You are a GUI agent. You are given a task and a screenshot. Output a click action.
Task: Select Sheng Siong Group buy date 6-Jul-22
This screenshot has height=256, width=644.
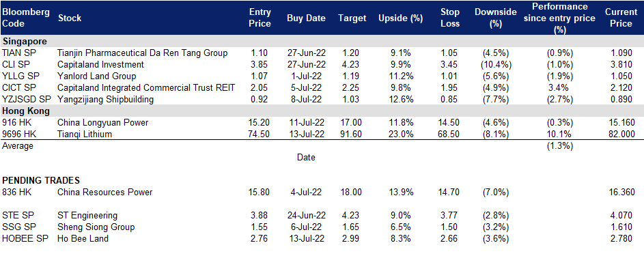307,227
